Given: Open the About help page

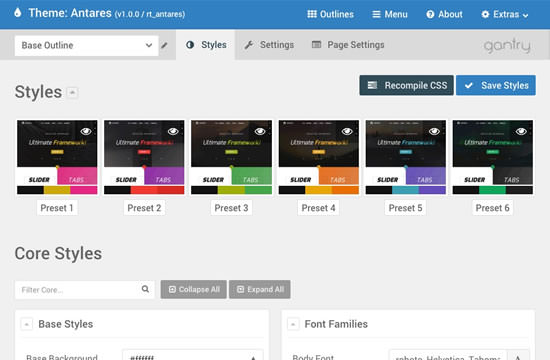Looking at the screenshot, I should pyautogui.click(x=444, y=14).
